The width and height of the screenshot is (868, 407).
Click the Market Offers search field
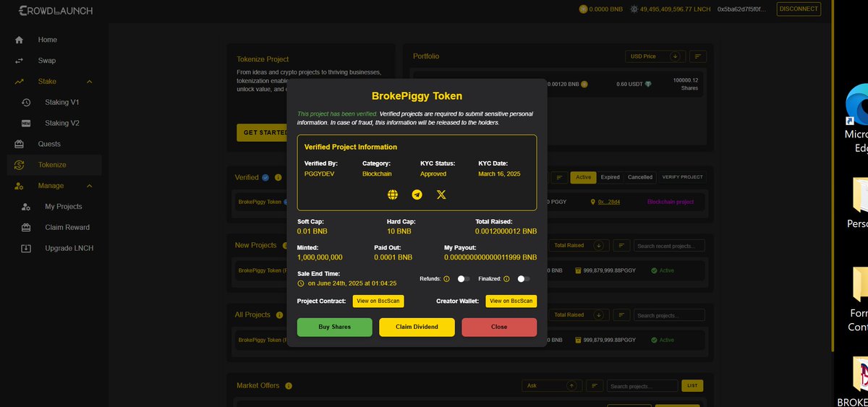click(642, 386)
